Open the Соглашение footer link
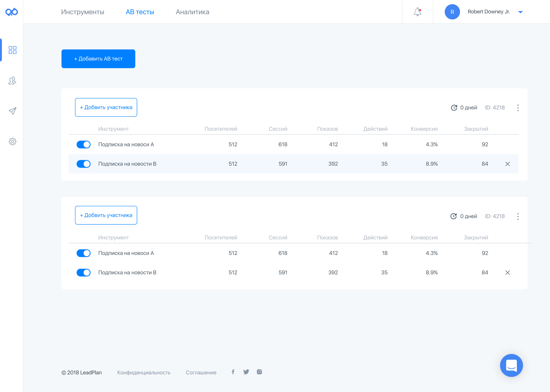This screenshot has width=550, height=392. [201, 372]
